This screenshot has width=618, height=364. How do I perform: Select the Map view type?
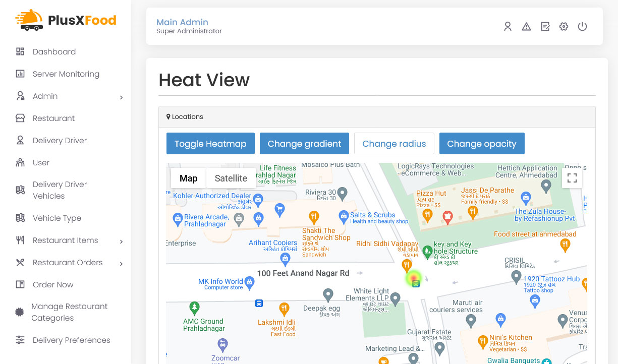click(x=189, y=178)
